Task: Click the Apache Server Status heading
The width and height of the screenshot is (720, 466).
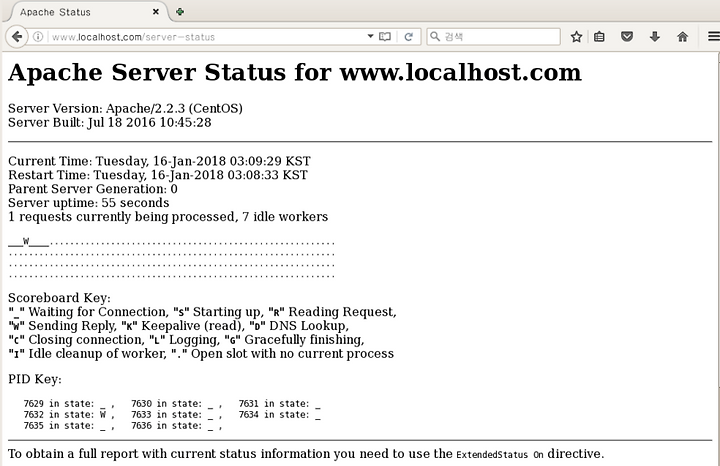Action: pyautogui.click(x=295, y=73)
